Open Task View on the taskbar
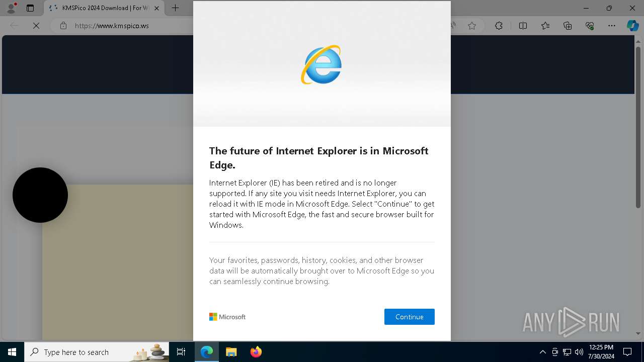 181,352
